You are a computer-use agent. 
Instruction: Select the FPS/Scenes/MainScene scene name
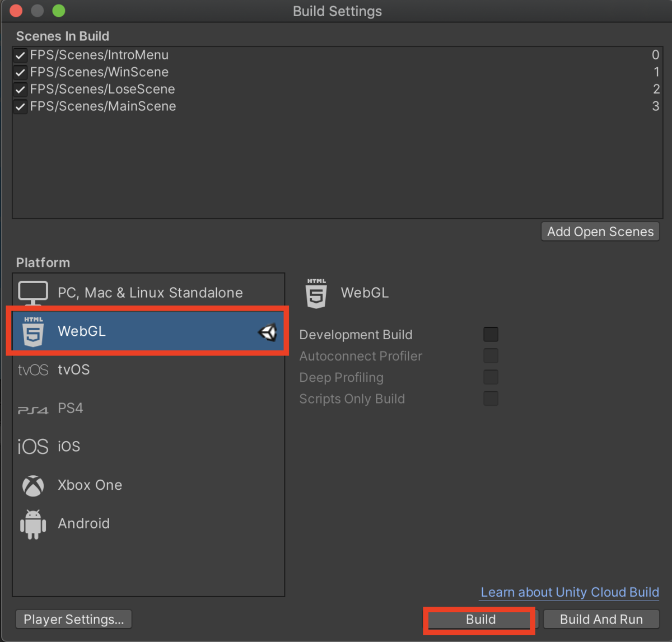(103, 106)
